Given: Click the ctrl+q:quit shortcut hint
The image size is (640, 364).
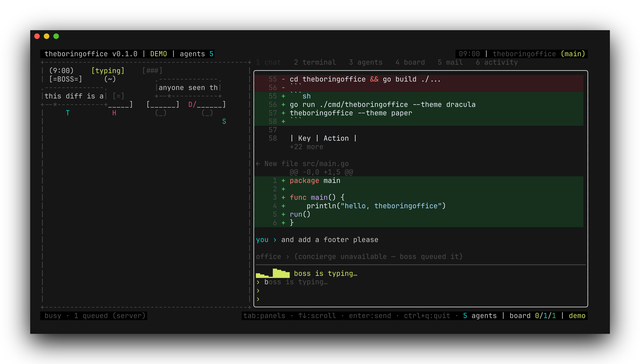Looking at the screenshot, I should (x=427, y=316).
